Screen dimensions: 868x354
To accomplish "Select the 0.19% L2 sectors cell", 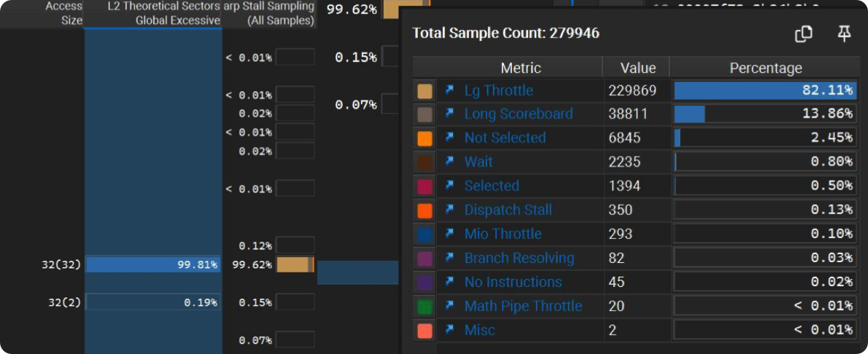I will click(152, 302).
